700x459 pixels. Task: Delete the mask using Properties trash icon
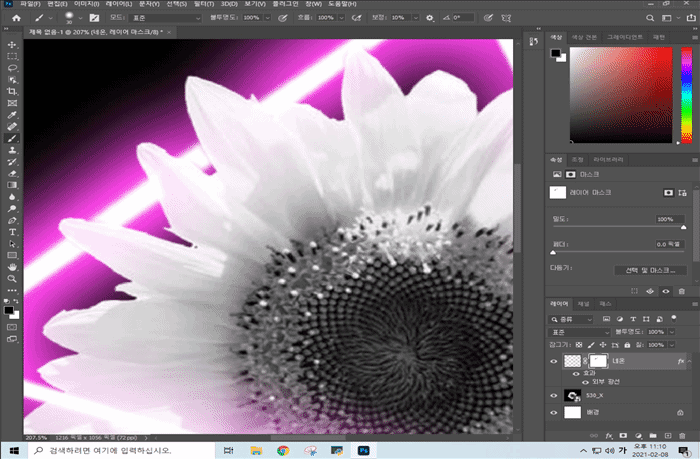pyautogui.click(x=682, y=291)
